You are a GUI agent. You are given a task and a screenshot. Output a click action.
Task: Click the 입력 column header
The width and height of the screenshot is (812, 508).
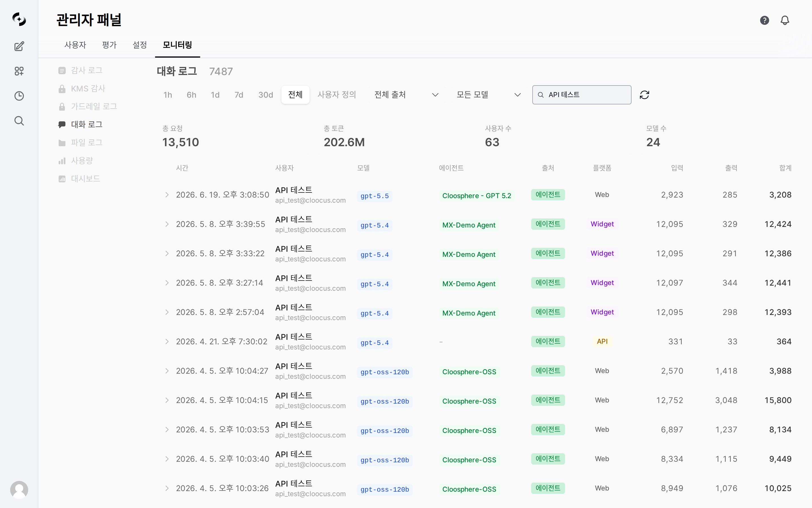click(677, 168)
